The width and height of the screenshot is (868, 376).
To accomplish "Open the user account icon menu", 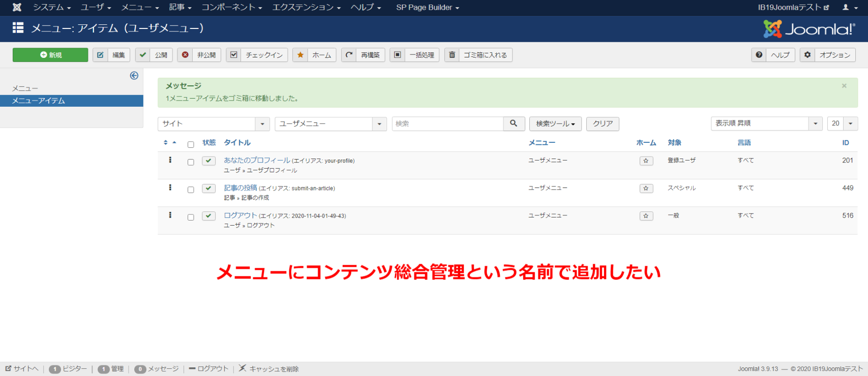I will pyautogui.click(x=848, y=7).
